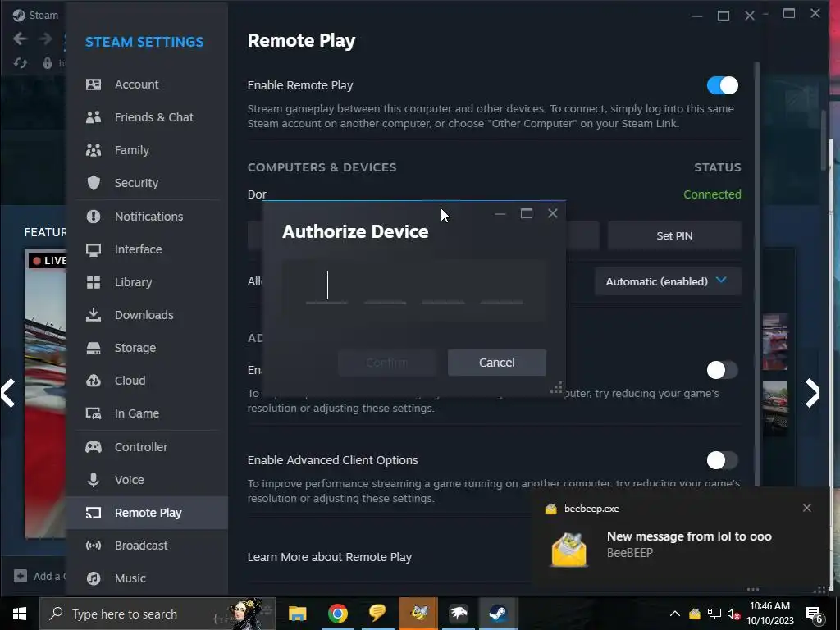Disable the Enable Remote Play toggle
Screen dimensions: 840x630
click(722, 85)
